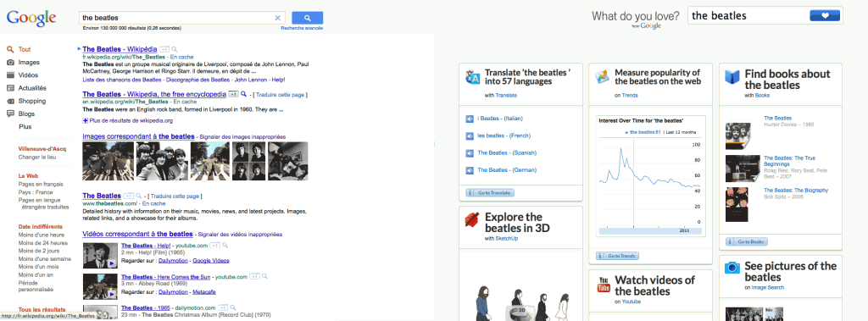868x321 pixels.
Task: Click the blue Google search magnifier button
Action: pyautogui.click(x=307, y=18)
